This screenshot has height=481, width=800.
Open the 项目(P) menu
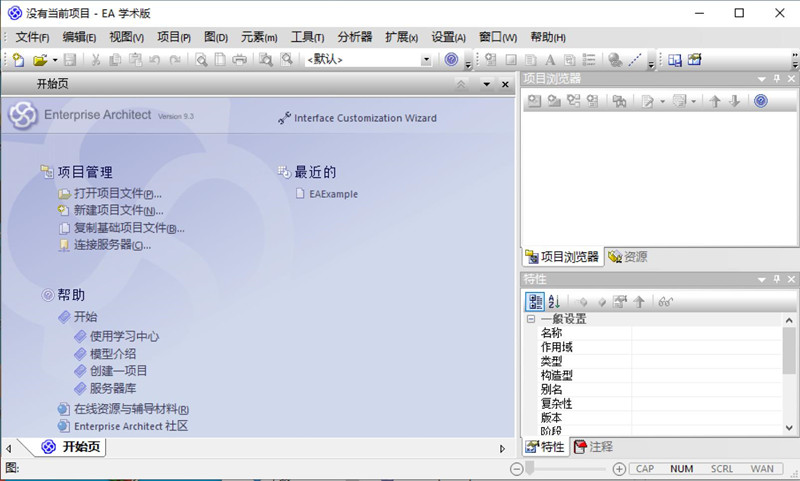[173, 37]
